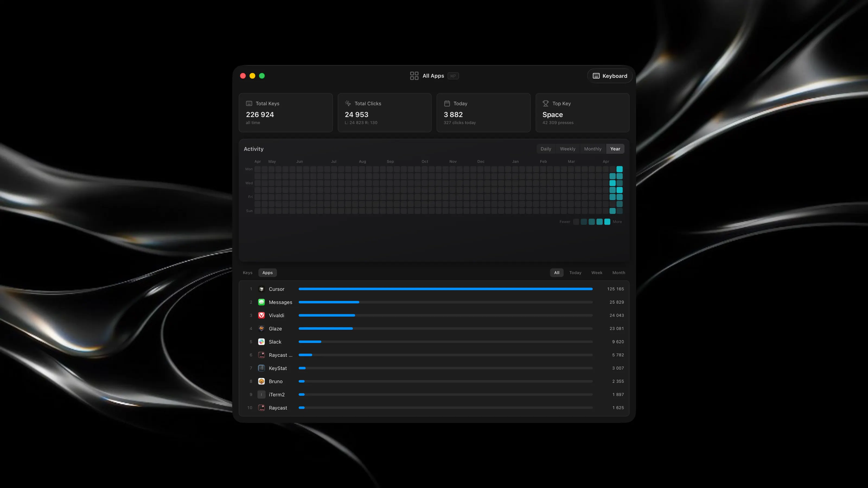Filter the list by Week
The image size is (868, 488).
coord(597,273)
